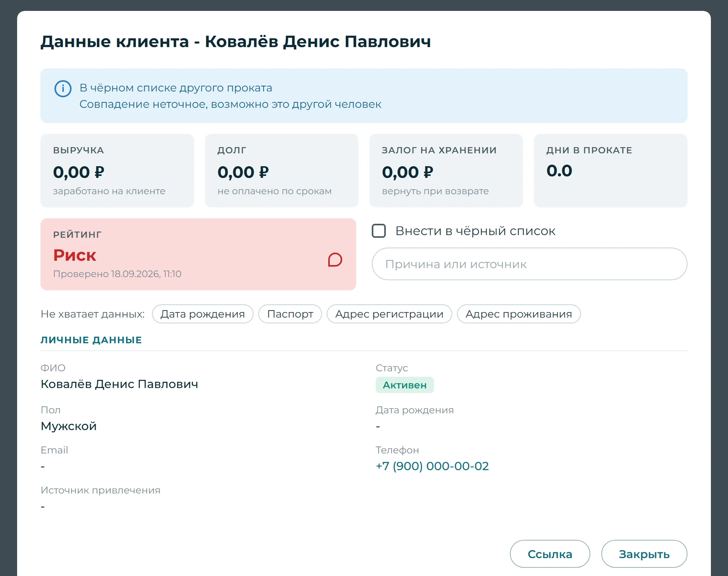Open the 'Выручка' revenue card
This screenshot has width=728, height=576.
(117, 170)
